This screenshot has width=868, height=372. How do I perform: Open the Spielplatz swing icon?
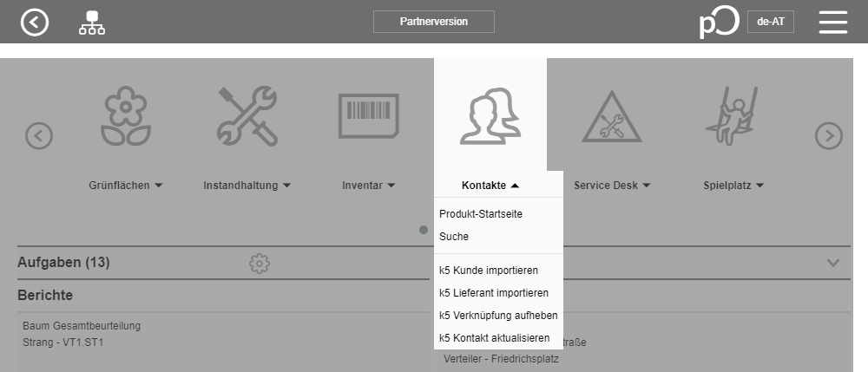(733, 116)
